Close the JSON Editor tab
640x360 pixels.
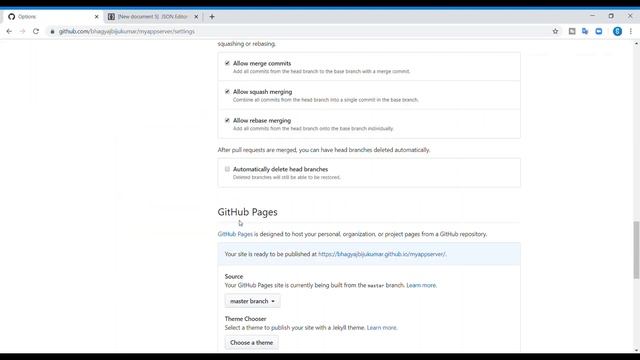(196, 17)
